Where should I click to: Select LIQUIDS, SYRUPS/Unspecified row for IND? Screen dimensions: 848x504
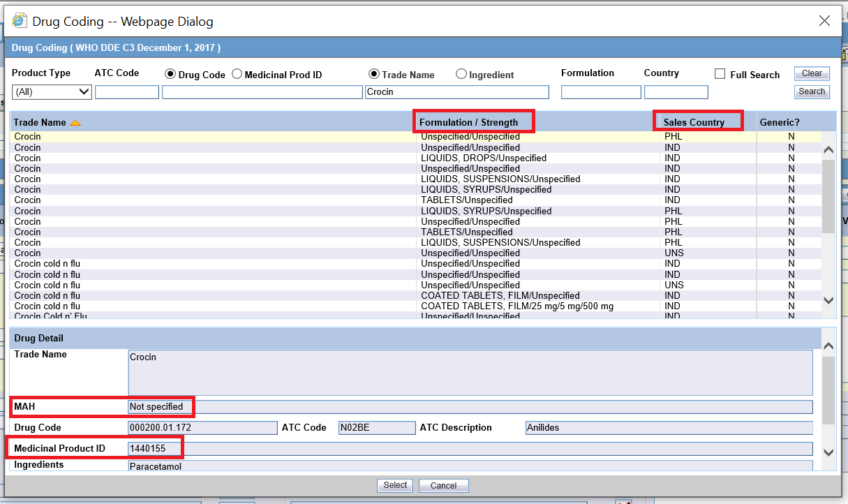point(416,190)
